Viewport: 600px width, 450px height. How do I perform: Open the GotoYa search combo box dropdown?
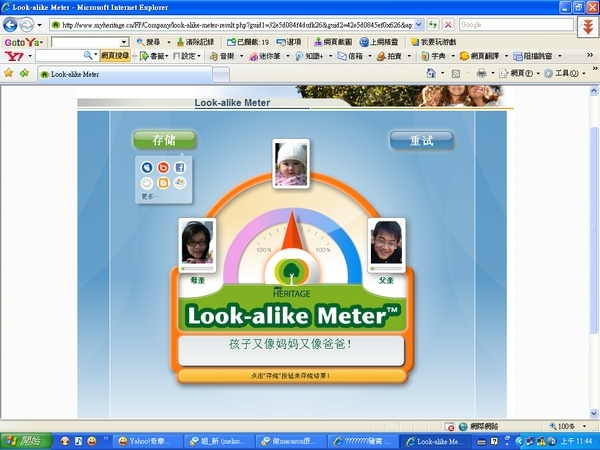(124, 42)
